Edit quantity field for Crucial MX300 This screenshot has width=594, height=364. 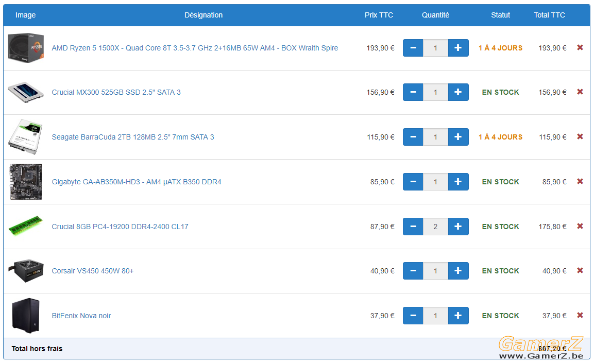click(x=436, y=92)
